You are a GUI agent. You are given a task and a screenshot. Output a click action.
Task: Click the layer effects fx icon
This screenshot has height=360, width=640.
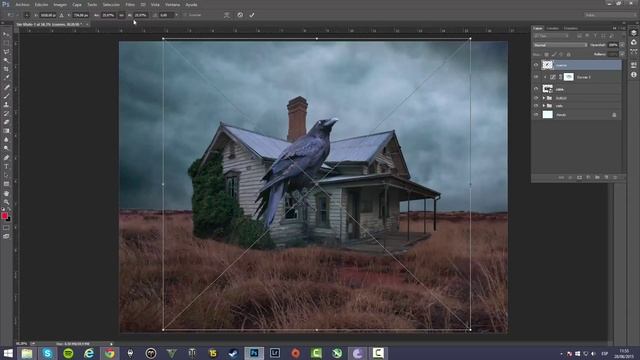click(x=570, y=178)
